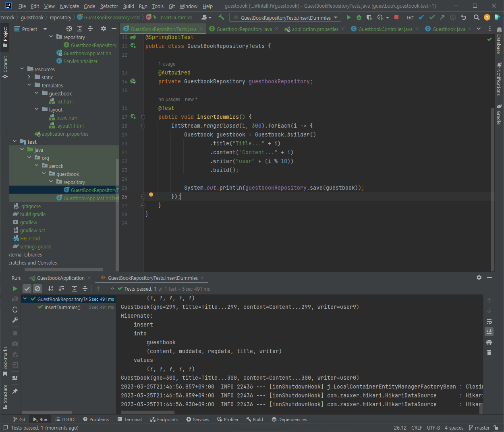
Task: Open the Tools menu
Action: pos(158,6)
